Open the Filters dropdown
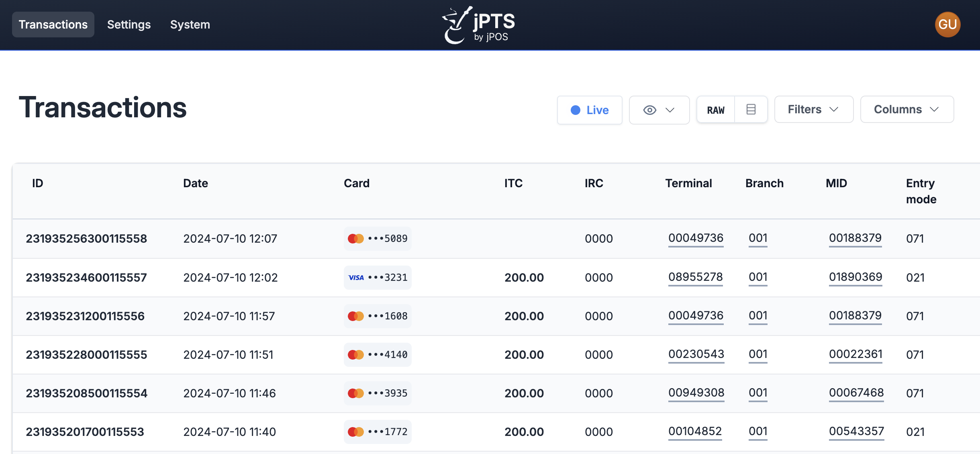The image size is (980, 454). pyautogui.click(x=813, y=109)
